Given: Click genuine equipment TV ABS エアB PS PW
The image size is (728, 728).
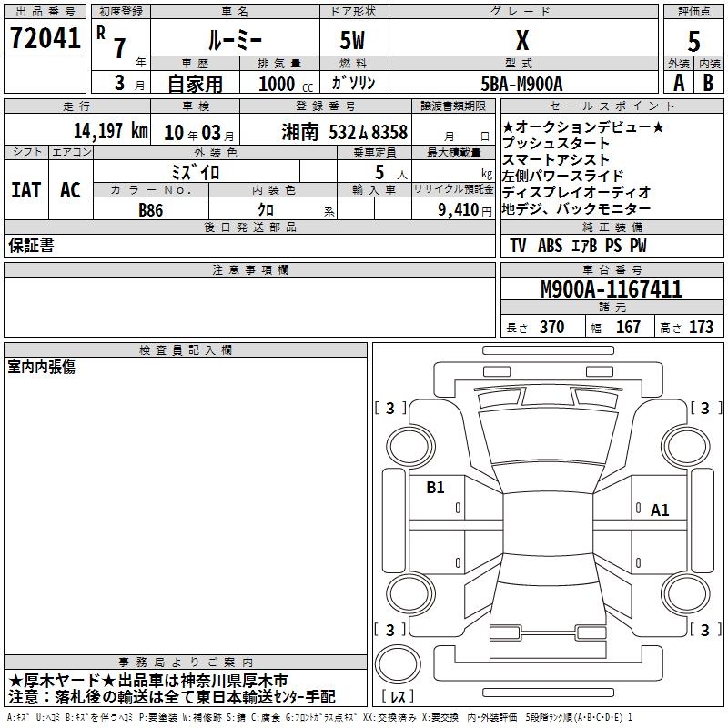Looking at the screenshot, I should click(x=578, y=246).
